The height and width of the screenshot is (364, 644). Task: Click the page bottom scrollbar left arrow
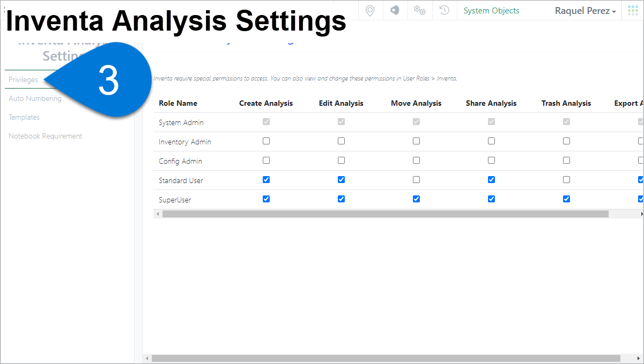pos(147,358)
